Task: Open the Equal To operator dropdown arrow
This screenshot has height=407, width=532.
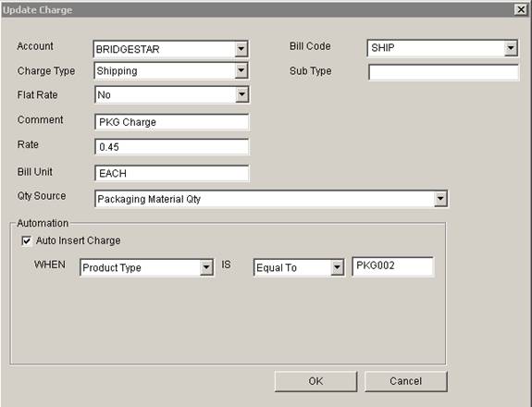Action: point(337,267)
